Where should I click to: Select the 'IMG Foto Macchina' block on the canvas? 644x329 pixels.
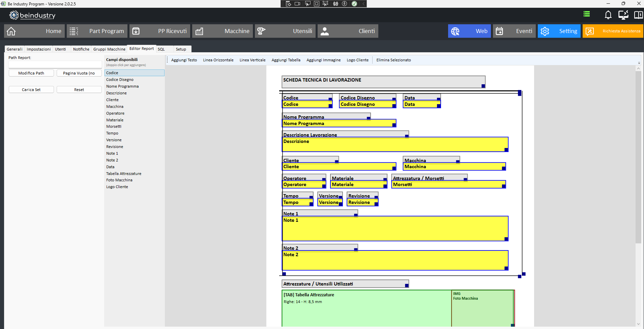click(483, 308)
